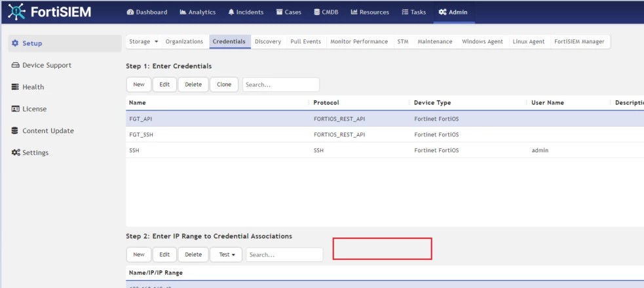Go to Incidents section
Screen dimensions: 644x288
click(246, 12)
